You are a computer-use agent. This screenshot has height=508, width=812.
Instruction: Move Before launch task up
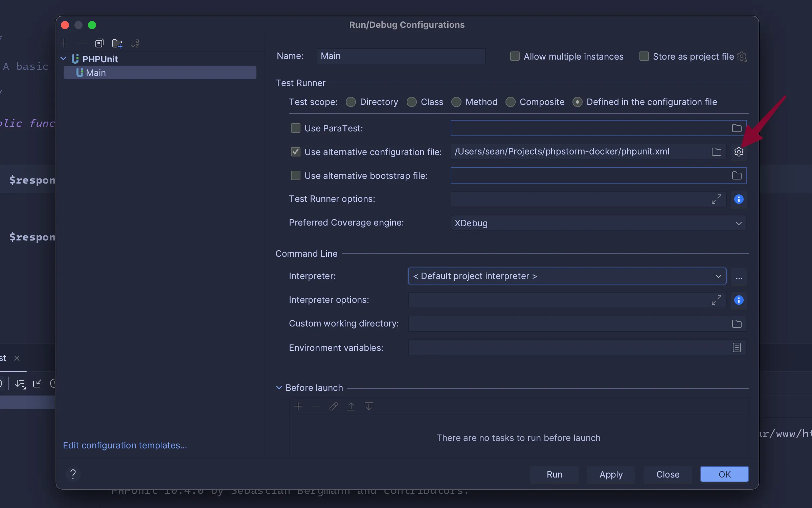point(351,406)
